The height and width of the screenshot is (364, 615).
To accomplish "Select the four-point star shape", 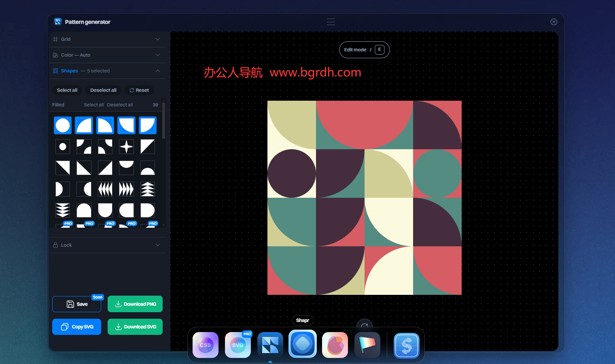I will (126, 147).
